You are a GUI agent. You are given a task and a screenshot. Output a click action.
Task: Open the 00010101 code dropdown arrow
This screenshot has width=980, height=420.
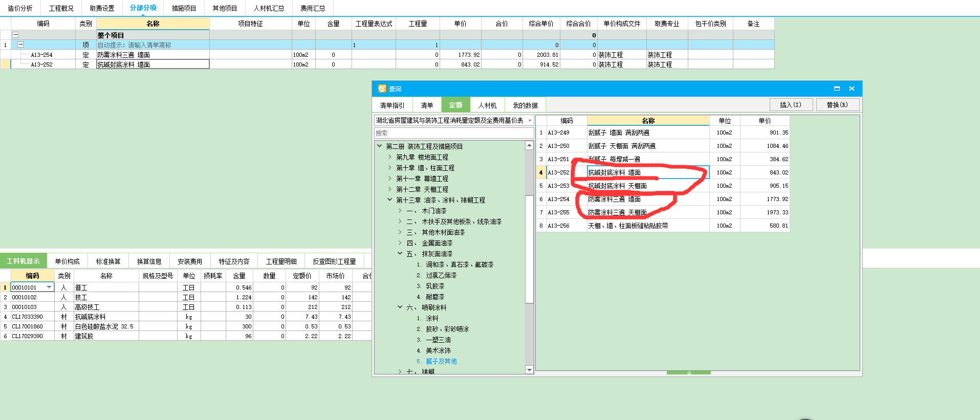click(49, 287)
